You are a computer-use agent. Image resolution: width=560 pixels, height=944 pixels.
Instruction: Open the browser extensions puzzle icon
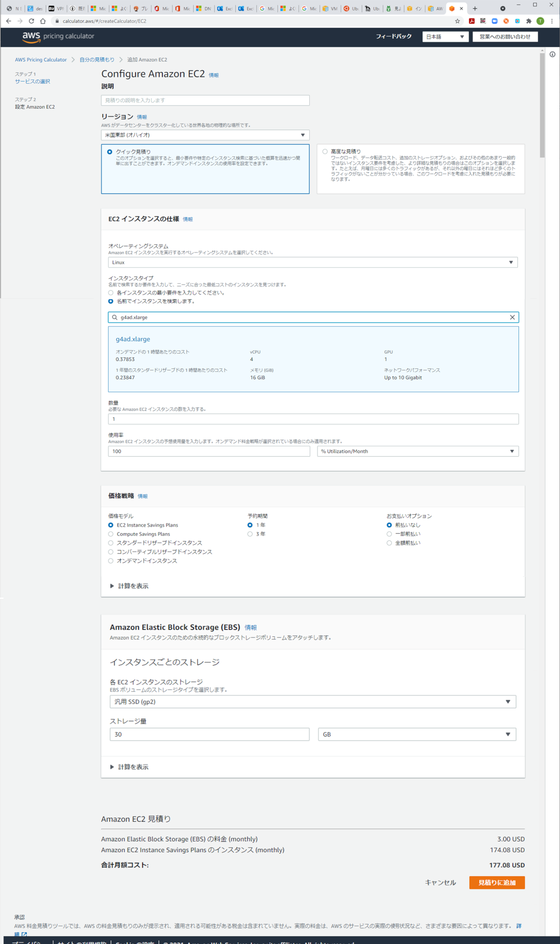528,21
